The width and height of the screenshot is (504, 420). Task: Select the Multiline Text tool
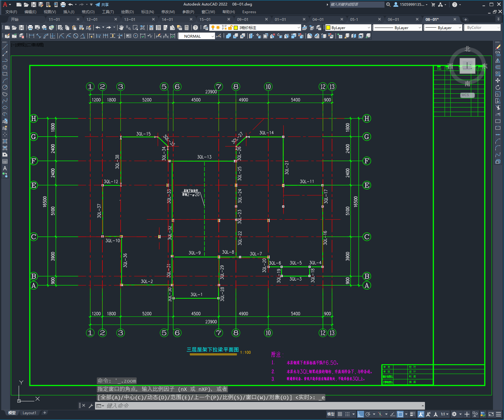click(5, 168)
